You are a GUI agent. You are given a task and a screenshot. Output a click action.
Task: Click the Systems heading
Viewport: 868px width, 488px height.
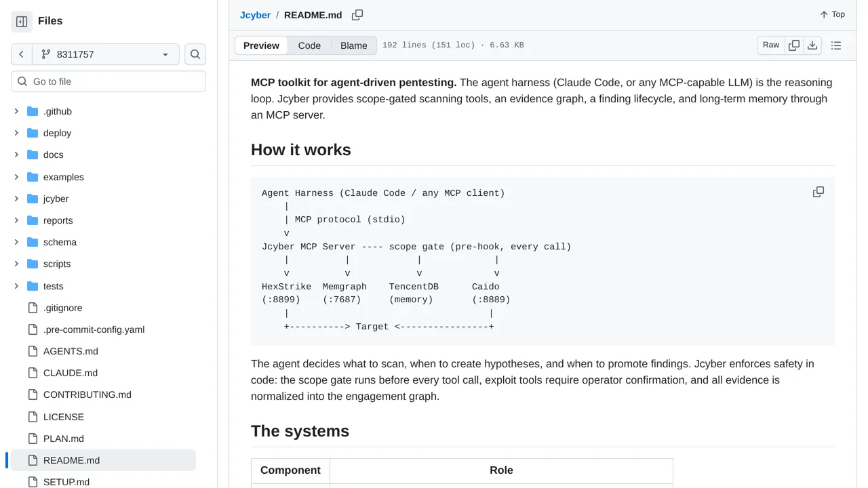(x=300, y=431)
